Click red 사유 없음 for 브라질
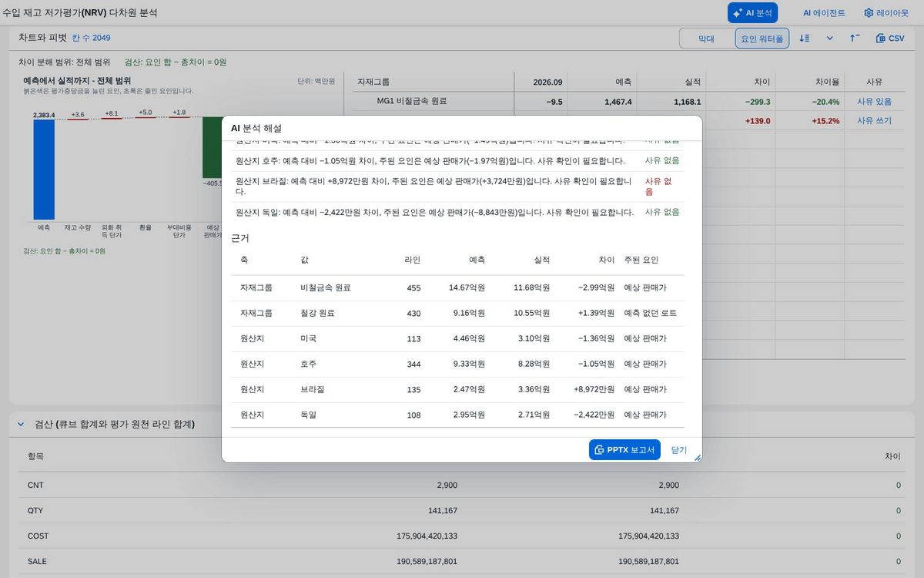Image resolution: width=924 pixels, height=578 pixels. (x=658, y=187)
